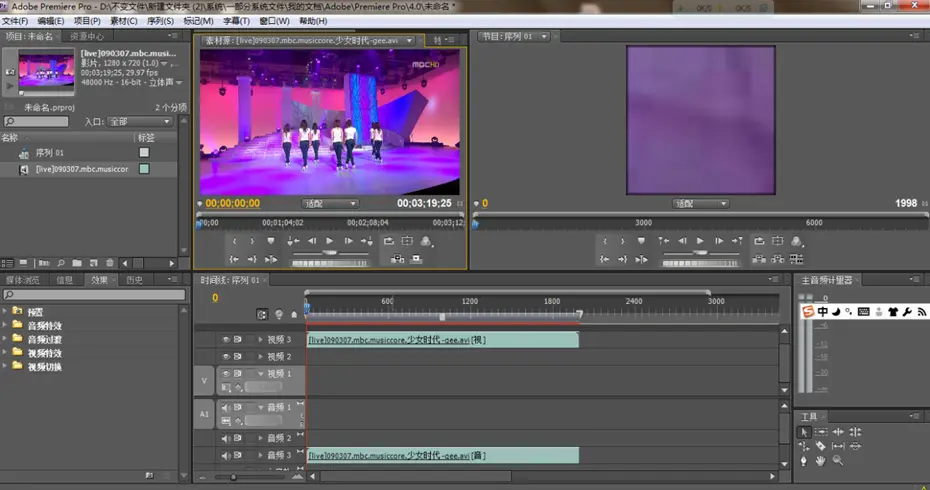Switch to the 资源中心 tab
The image size is (930, 490).
(x=87, y=36)
